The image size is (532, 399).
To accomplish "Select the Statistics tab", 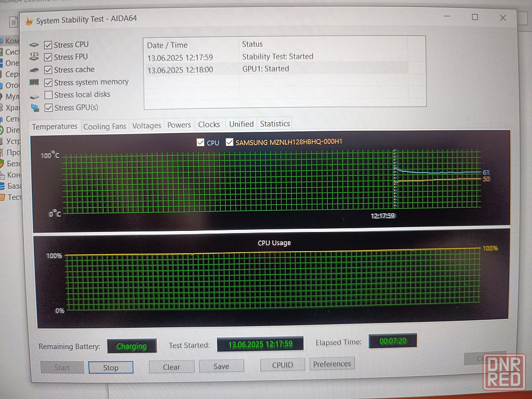I will (275, 124).
